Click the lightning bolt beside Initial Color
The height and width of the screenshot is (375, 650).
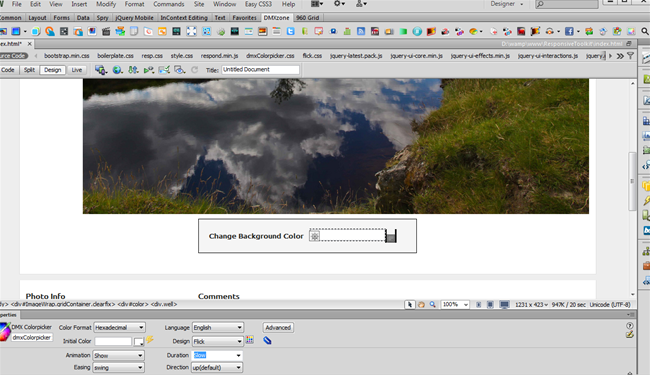click(150, 340)
